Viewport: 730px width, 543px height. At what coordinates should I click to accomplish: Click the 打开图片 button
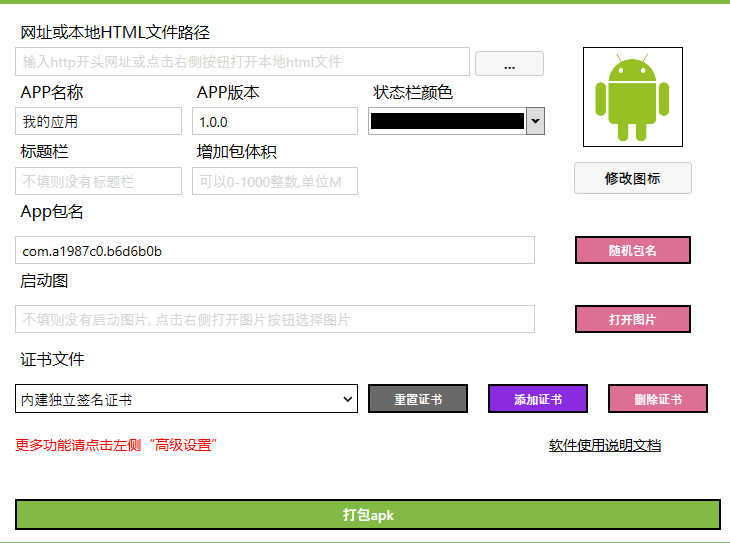[x=633, y=319]
